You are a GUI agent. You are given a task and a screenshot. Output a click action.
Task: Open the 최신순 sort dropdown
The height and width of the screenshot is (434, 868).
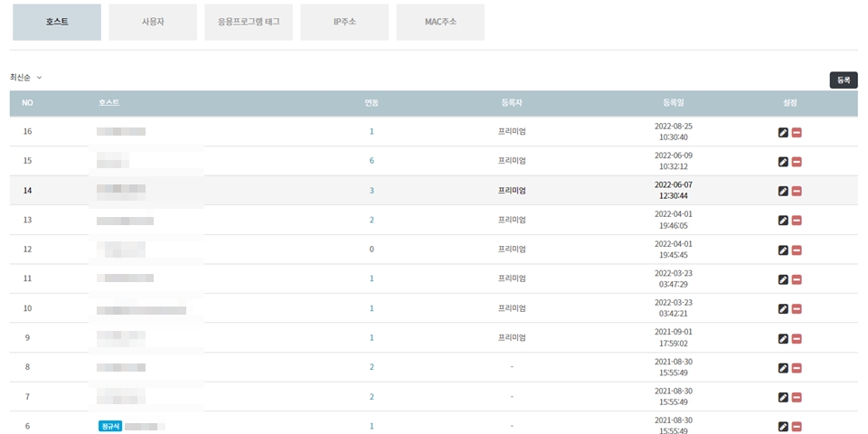pos(26,78)
